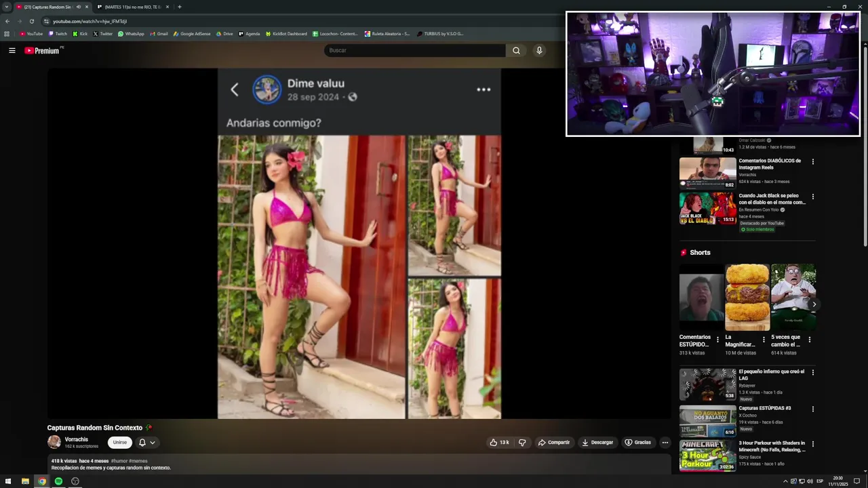Open the Twitch bookmark

58,33
